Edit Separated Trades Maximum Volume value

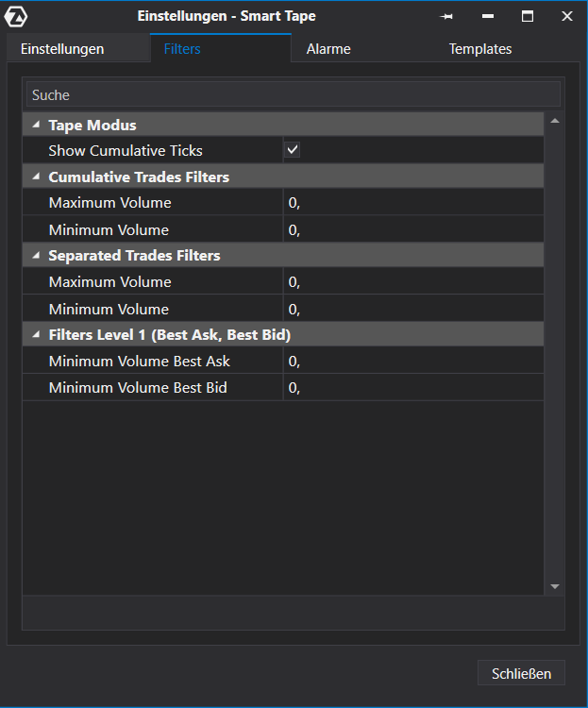pos(413,281)
